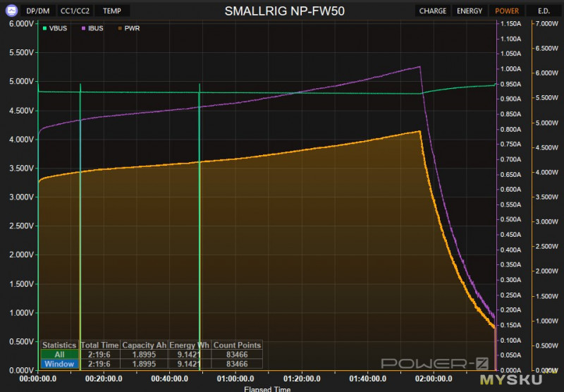
Task: Click the 3.500V voltage axis label
Action: [22, 169]
